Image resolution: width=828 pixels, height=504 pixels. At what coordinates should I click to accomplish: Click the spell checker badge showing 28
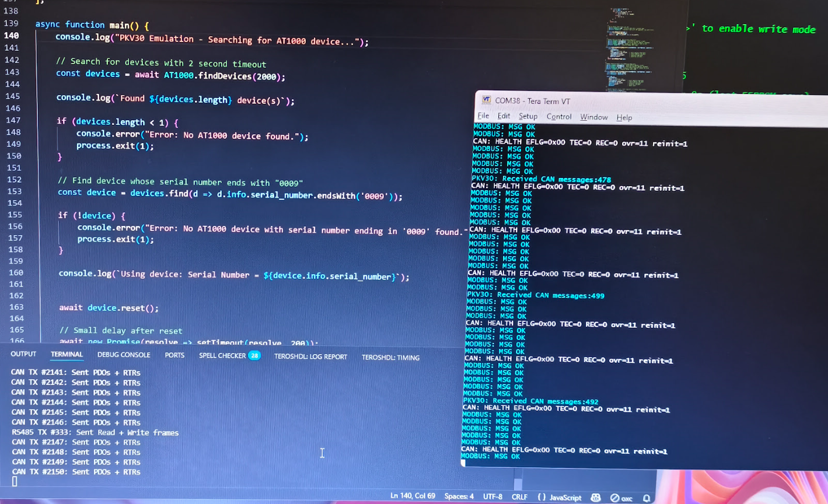tap(254, 355)
